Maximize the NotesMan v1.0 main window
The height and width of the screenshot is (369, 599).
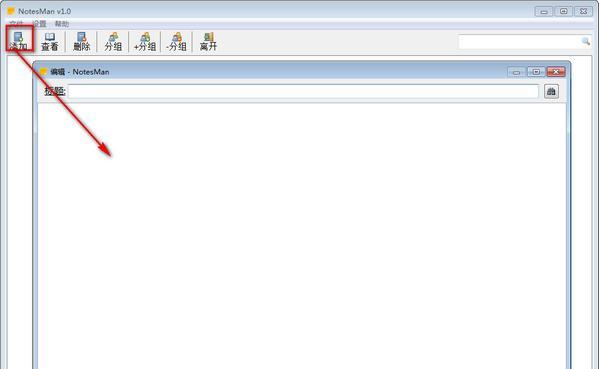pos(563,11)
